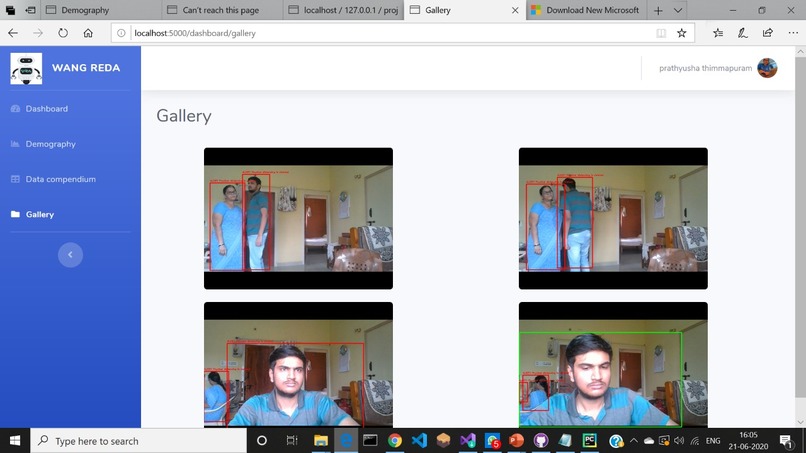
Task: Add this page to favorites with the star
Action: coord(682,33)
